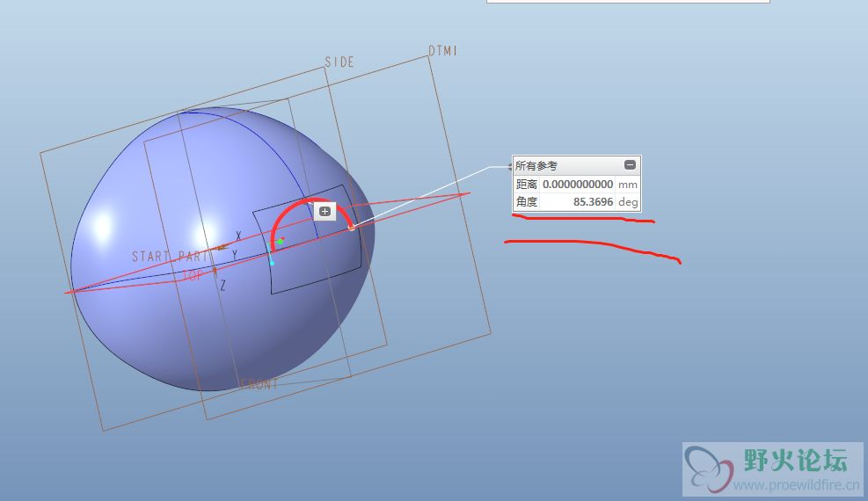
Task: Select the DTM1 datum plane label
Action: click(442, 51)
